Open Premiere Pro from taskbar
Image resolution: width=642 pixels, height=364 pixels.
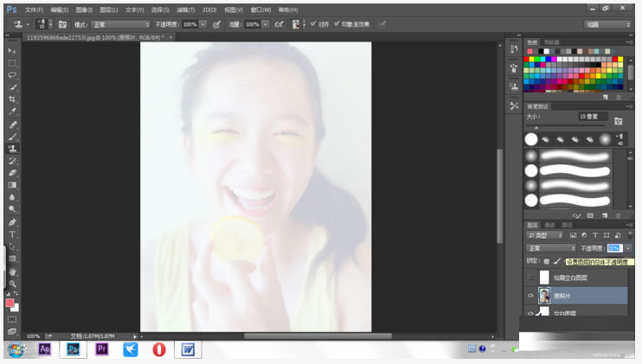tap(101, 349)
